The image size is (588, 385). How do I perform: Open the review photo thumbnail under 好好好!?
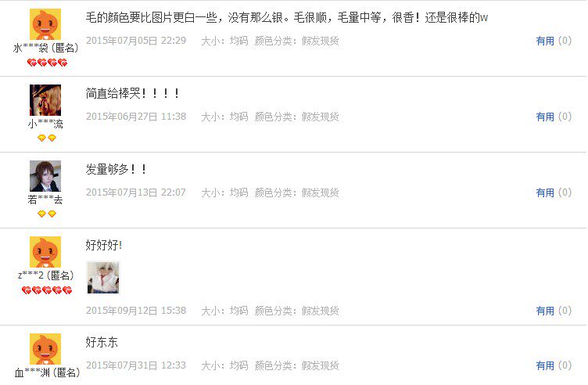pos(103,278)
